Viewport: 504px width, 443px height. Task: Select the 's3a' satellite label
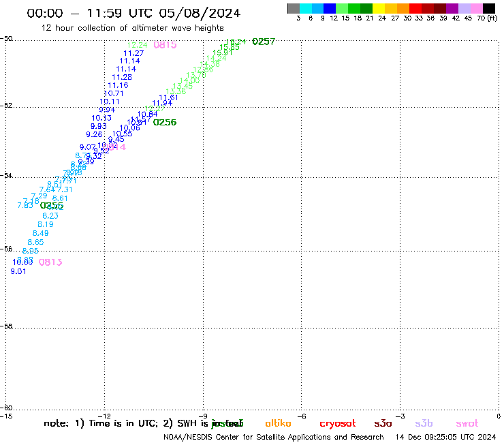[x=383, y=423]
